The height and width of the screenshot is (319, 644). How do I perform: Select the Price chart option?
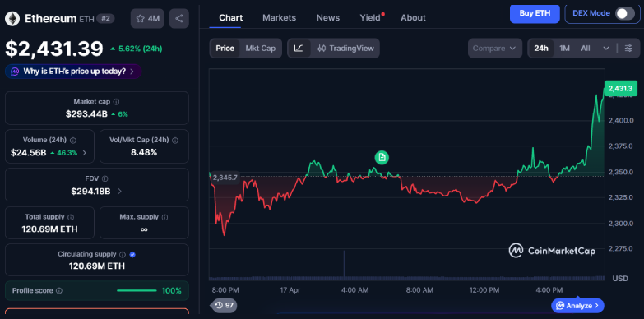click(225, 48)
